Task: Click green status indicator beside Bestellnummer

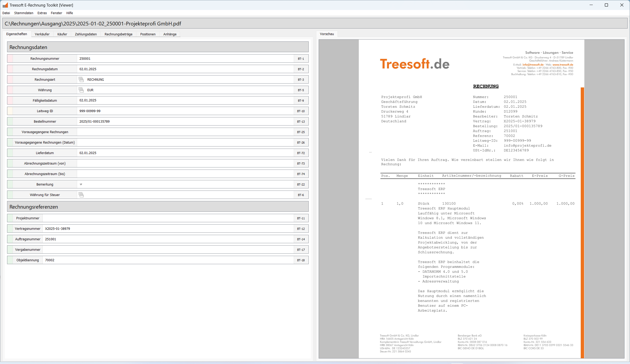Action: 10,121
